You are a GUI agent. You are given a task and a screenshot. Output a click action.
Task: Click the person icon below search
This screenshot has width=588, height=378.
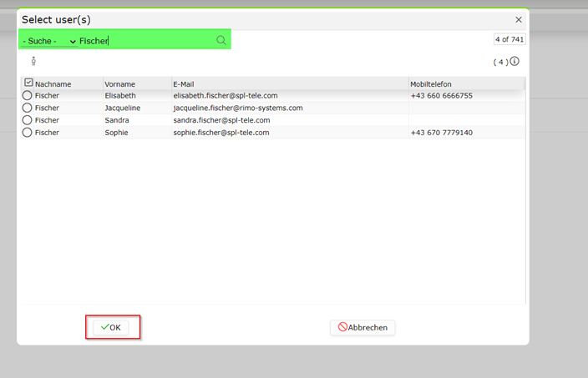pos(33,61)
